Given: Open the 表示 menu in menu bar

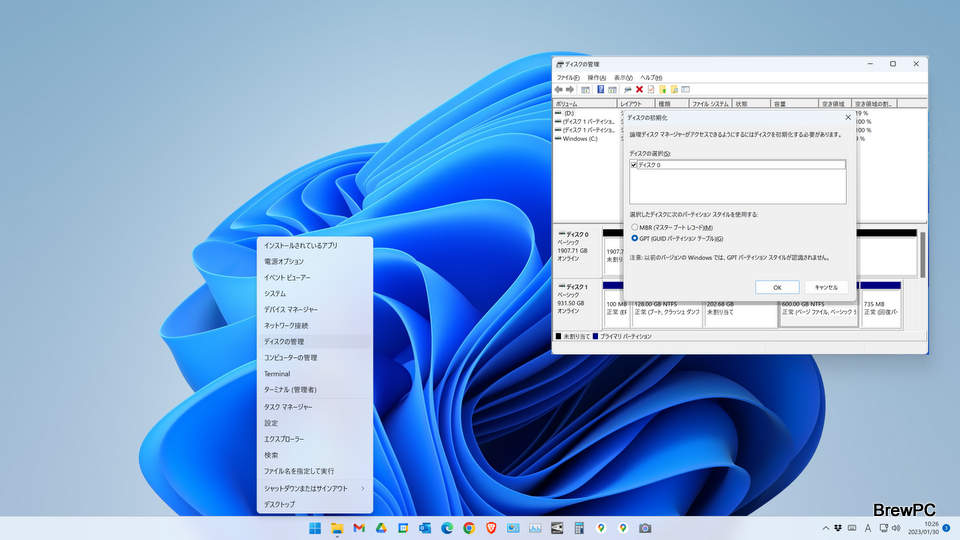Looking at the screenshot, I should pyautogui.click(x=622, y=77).
